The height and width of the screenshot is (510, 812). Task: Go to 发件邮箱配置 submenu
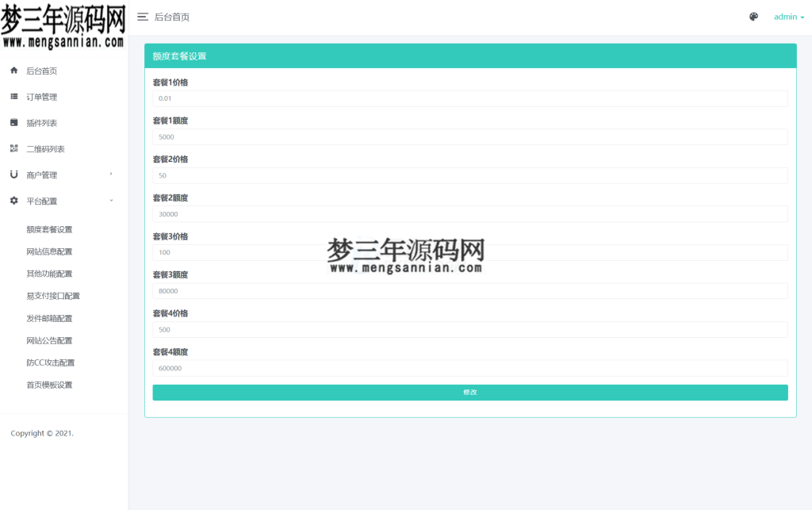pos(49,318)
